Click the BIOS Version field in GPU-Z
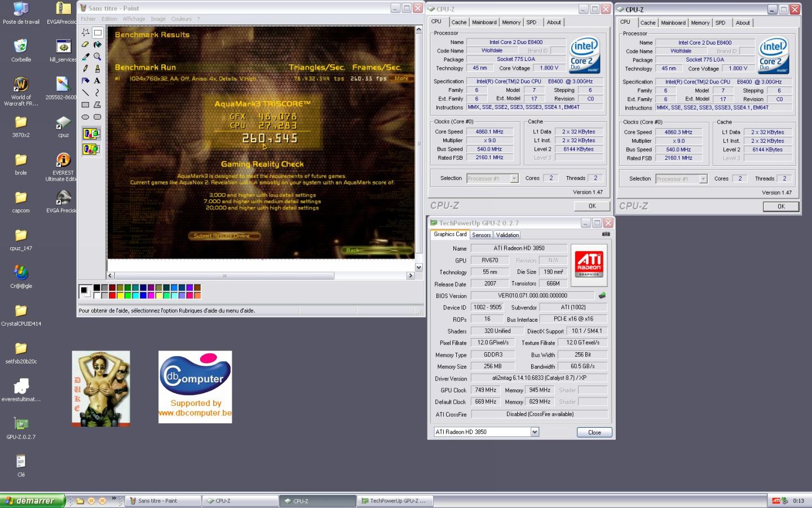 tap(532, 295)
